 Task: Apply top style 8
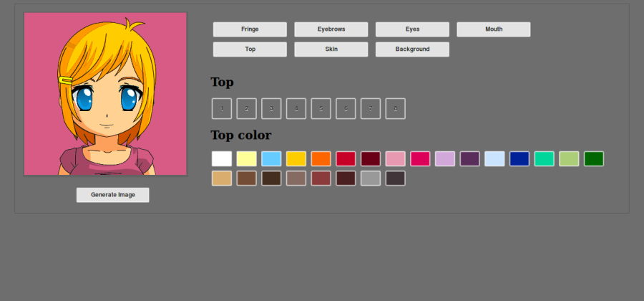pyautogui.click(x=396, y=108)
